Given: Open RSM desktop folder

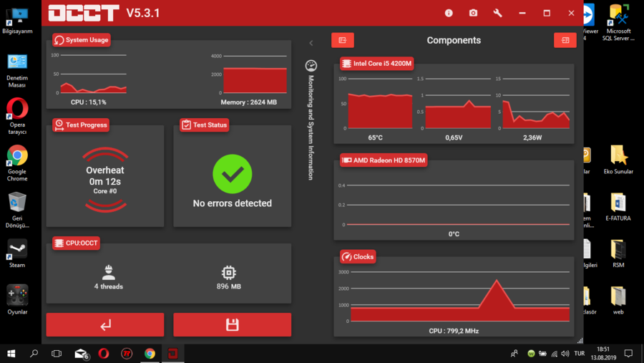Looking at the screenshot, I should tap(618, 253).
